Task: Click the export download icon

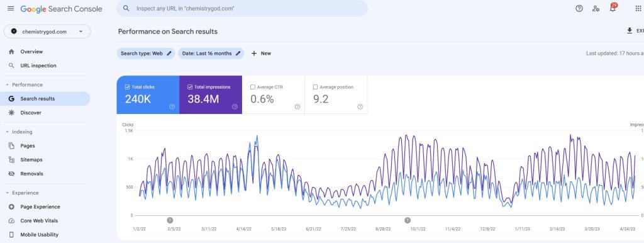Action: 629,31
